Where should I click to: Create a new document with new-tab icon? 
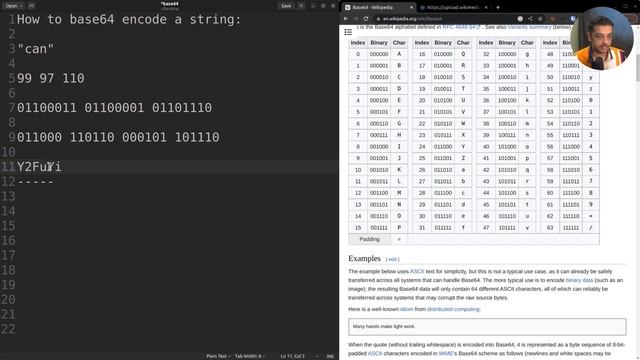click(x=31, y=6)
